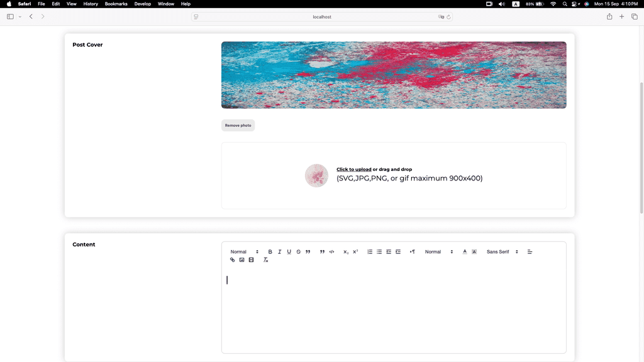Switch text direction to right-to-left
The image size is (644, 362).
[x=413, y=251]
